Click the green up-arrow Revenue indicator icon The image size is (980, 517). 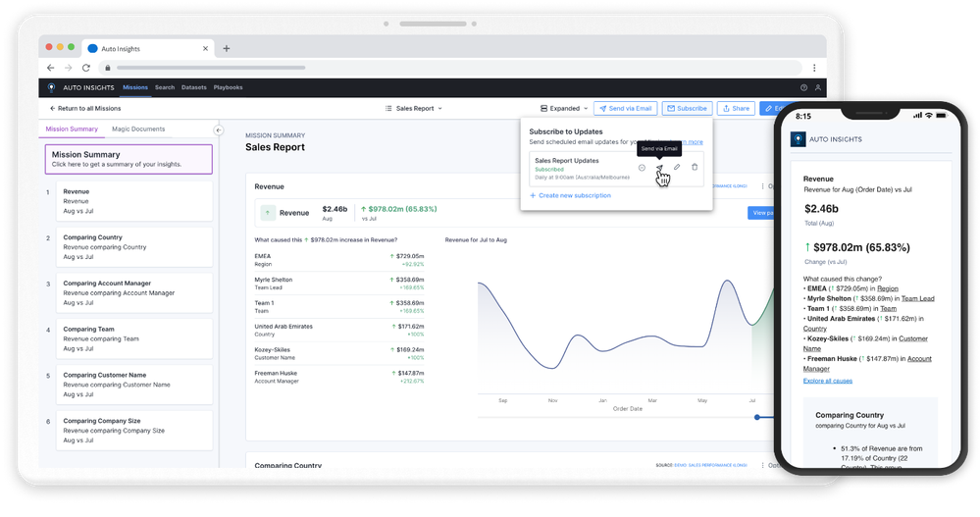(x=268, y=213)
